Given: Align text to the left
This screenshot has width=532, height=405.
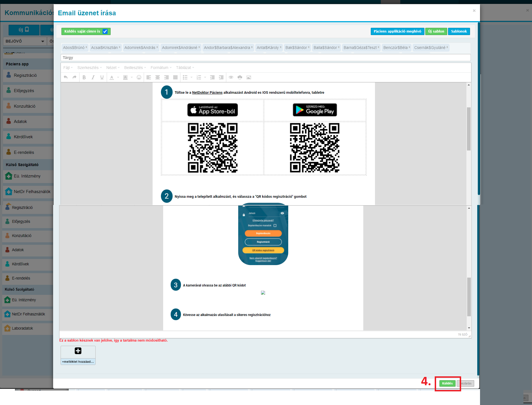Looking at the screenshot, I should point(149,77).
